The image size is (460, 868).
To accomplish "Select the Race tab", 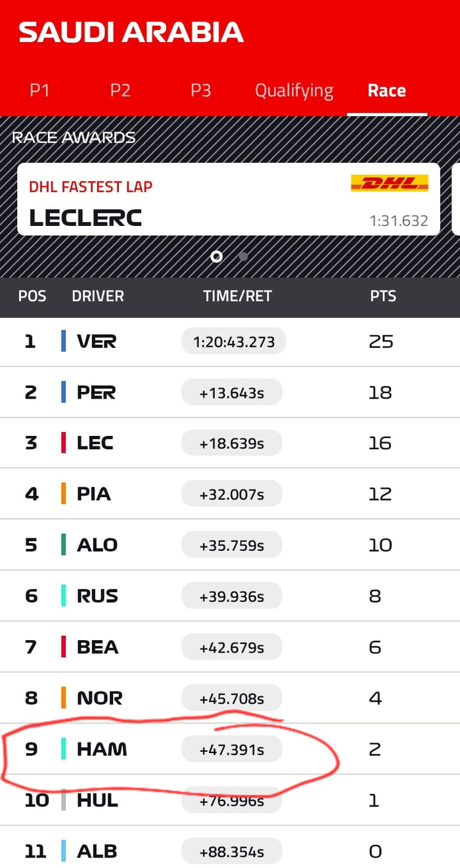I will [386, 91].
